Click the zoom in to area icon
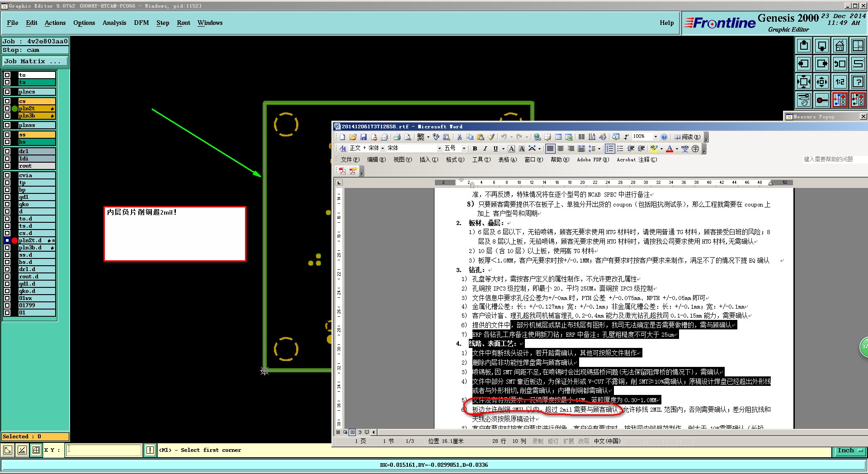 804,82
